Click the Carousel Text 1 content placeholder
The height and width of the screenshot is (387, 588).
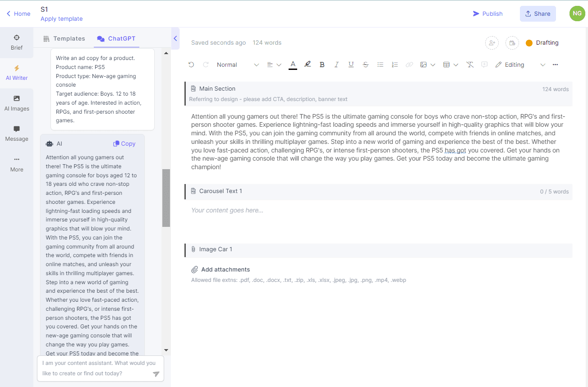tap(227, 210)
